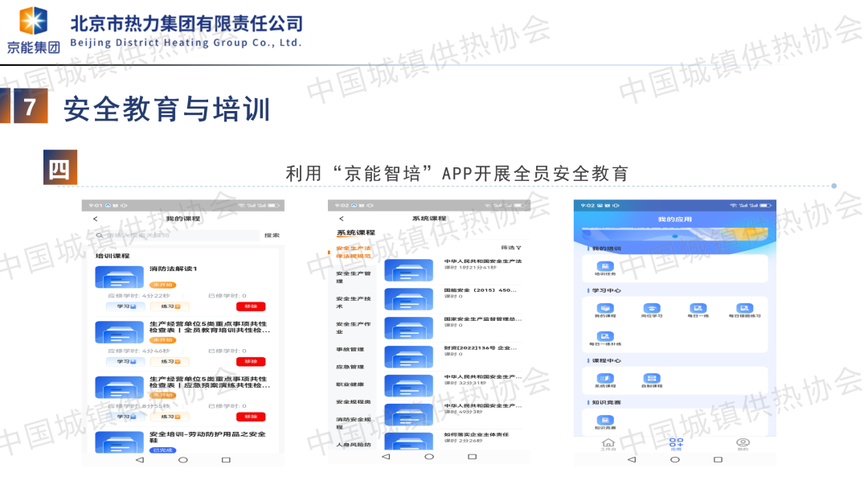
Task: Expand the 筛选 filter dropdown
Action: pyautogui.click(x=511, y=248)
